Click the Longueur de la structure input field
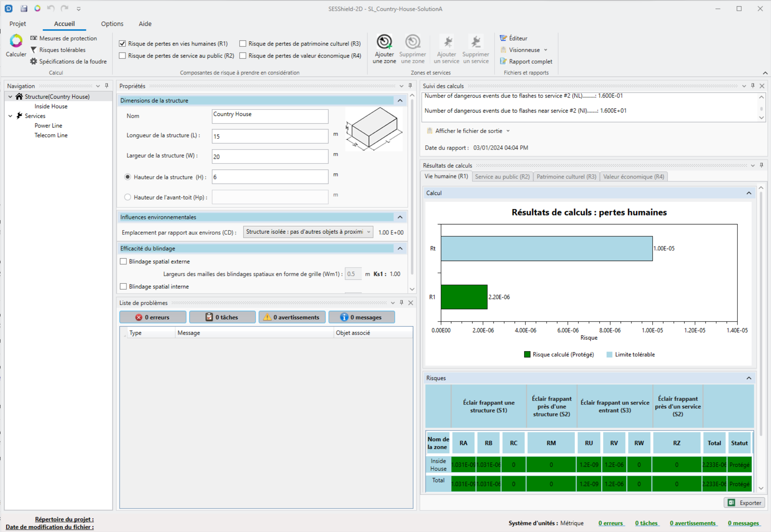 pos(269,136)
